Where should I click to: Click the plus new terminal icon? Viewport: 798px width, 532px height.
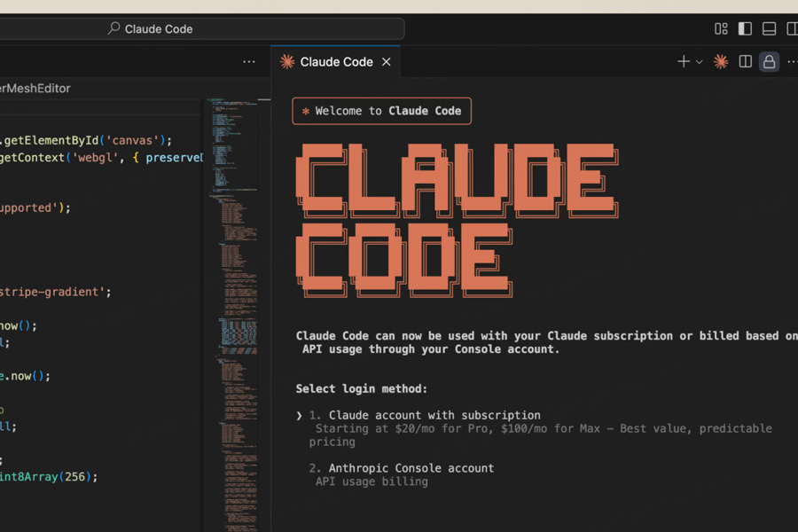pos(684,61)
